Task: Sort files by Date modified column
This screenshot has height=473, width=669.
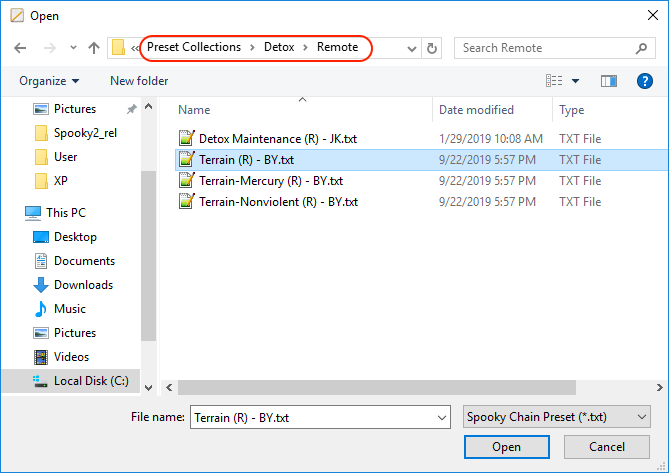Action: click(x=477, y=110)
